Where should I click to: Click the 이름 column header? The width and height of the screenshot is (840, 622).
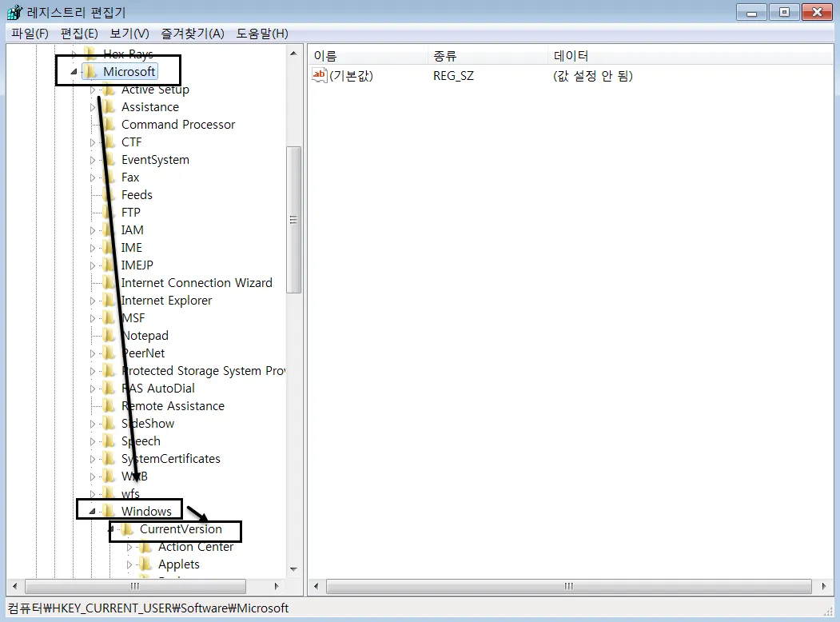click(368, 56)
